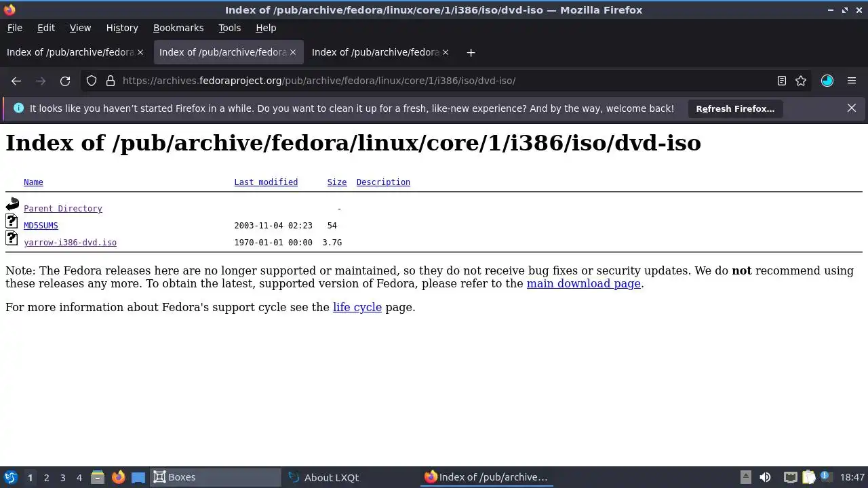Click the 2003-11-04 02:23 modified date

point(273,226)
